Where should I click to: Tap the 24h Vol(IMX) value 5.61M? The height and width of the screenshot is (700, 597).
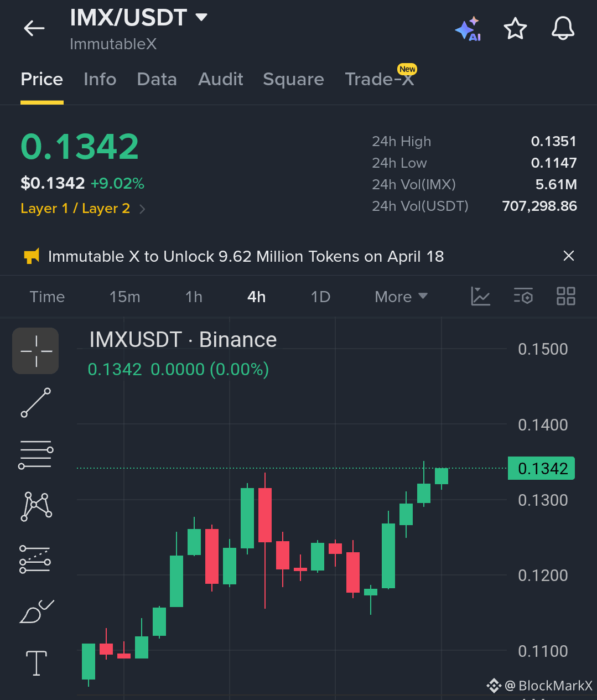pos(556,184)
